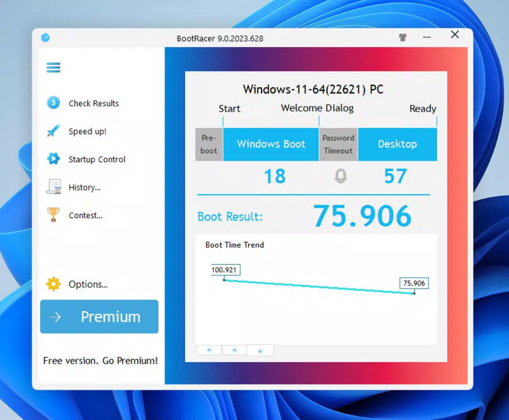Screen dimensions: 509x420
Task: Click the Startup Control gear icon
Action: [x=53, y=159]
